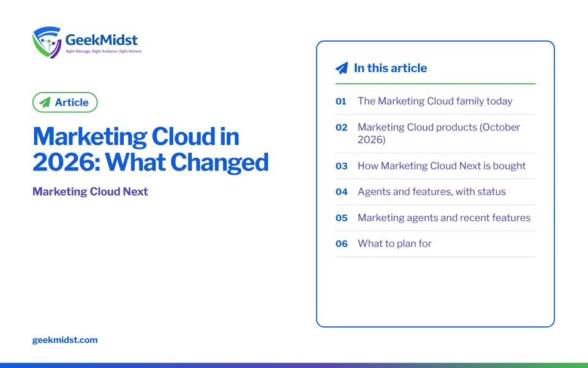Screen dimensions: 588x368
Task: Click the number 01 in contents list
Action: 341,101
